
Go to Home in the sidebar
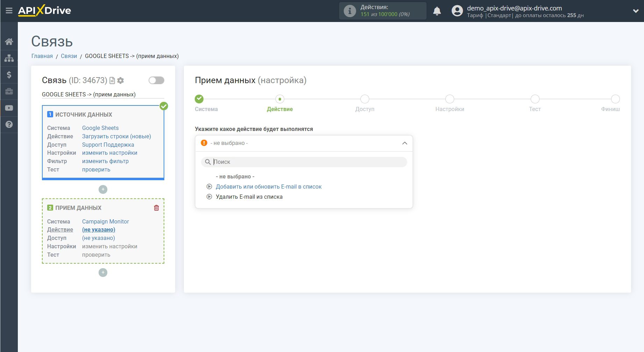pos(9,42)
